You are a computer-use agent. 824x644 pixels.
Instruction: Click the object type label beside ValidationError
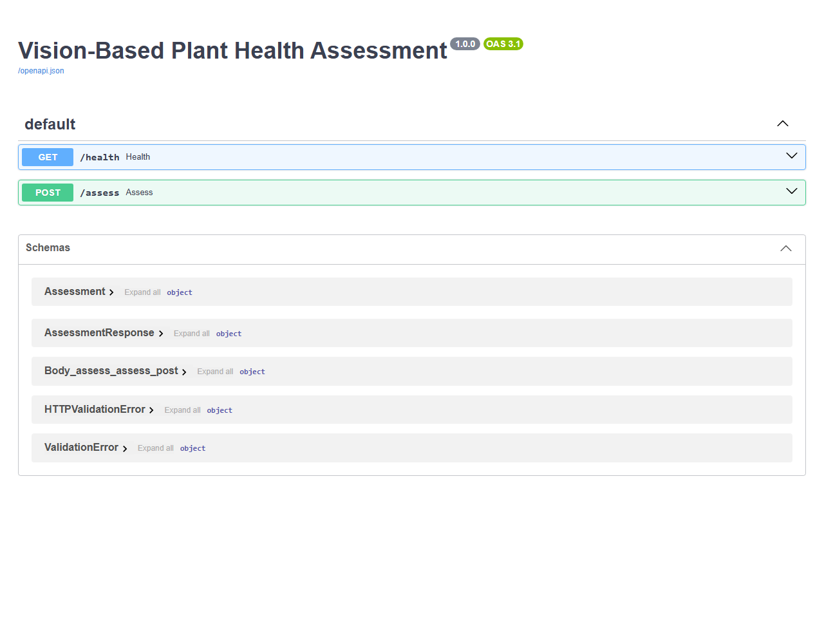[x=192, y=448]
